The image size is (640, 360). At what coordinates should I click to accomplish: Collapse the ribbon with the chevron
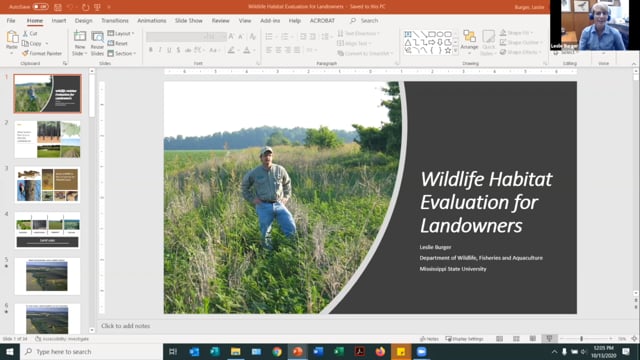[634, 64]
